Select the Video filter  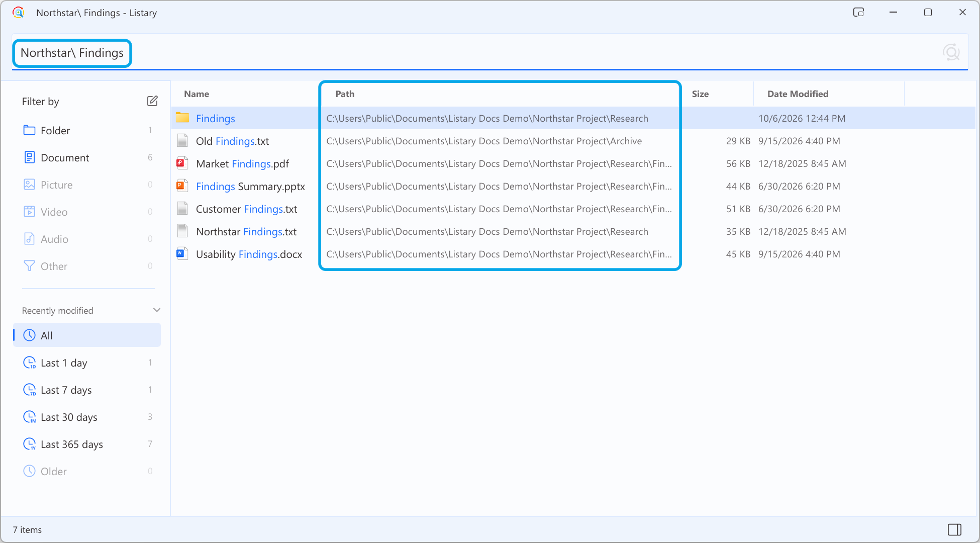tap(87, 212)
